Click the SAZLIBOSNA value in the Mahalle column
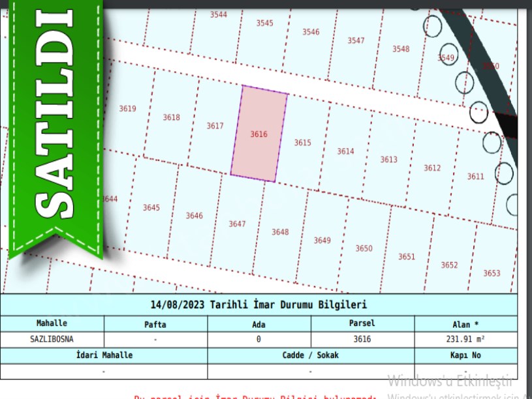Screen dimensions: 532x399 click(x=52, y=339)
